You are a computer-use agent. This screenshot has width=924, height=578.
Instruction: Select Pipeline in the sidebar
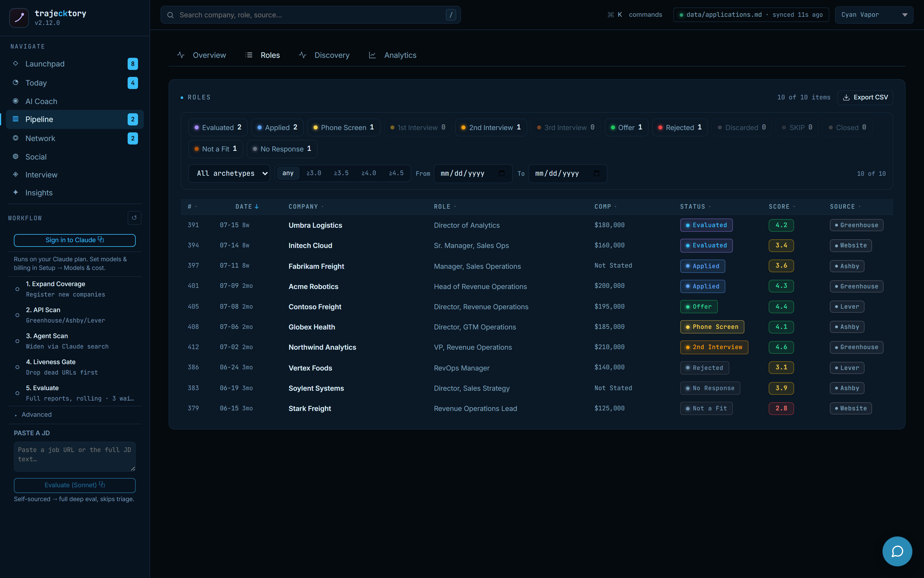[x=75, y=119]
